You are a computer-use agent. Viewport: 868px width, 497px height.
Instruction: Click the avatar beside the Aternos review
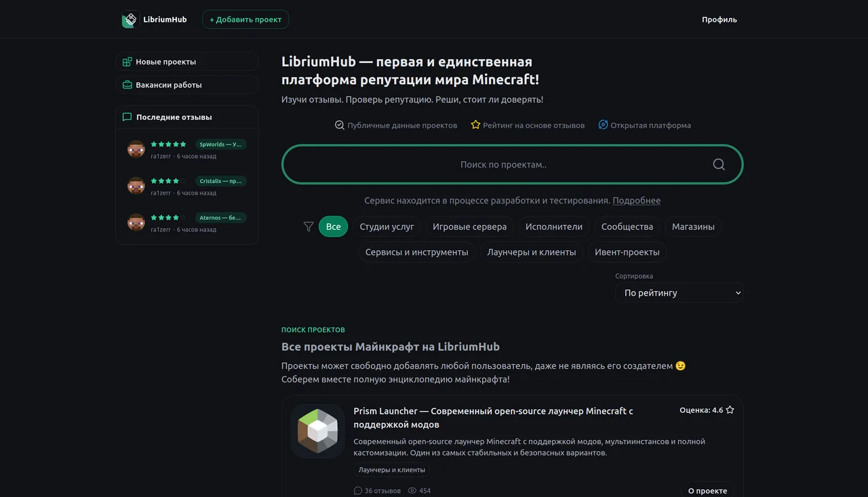coord(136,222)
